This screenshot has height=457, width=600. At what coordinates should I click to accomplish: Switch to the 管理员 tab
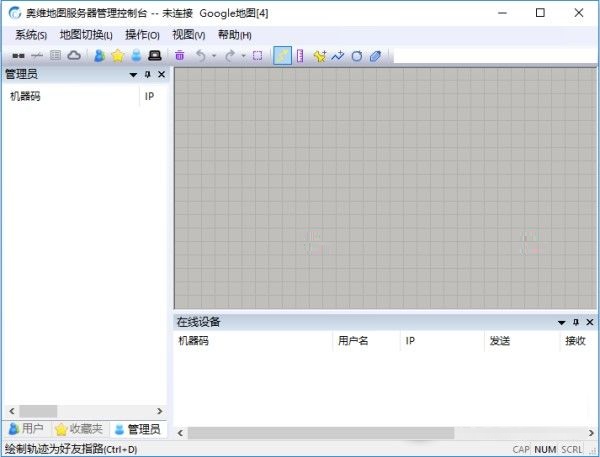click(138, 429)
